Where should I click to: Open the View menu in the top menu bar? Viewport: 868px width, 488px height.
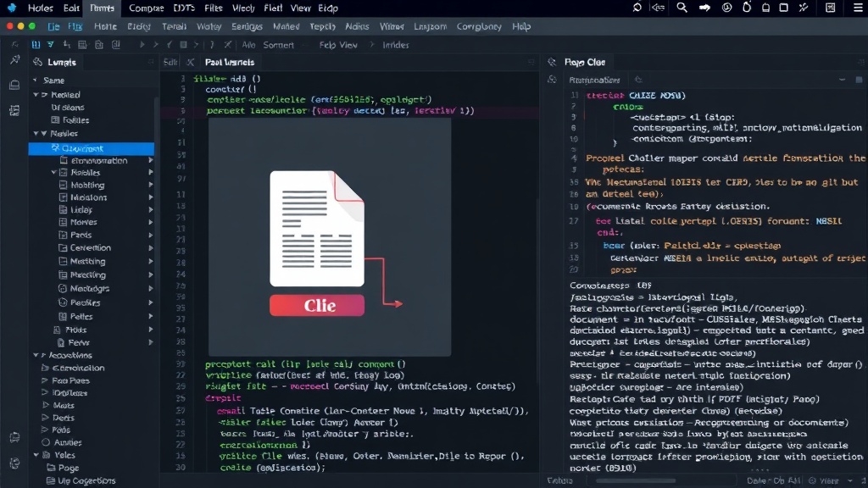(301, 8)
